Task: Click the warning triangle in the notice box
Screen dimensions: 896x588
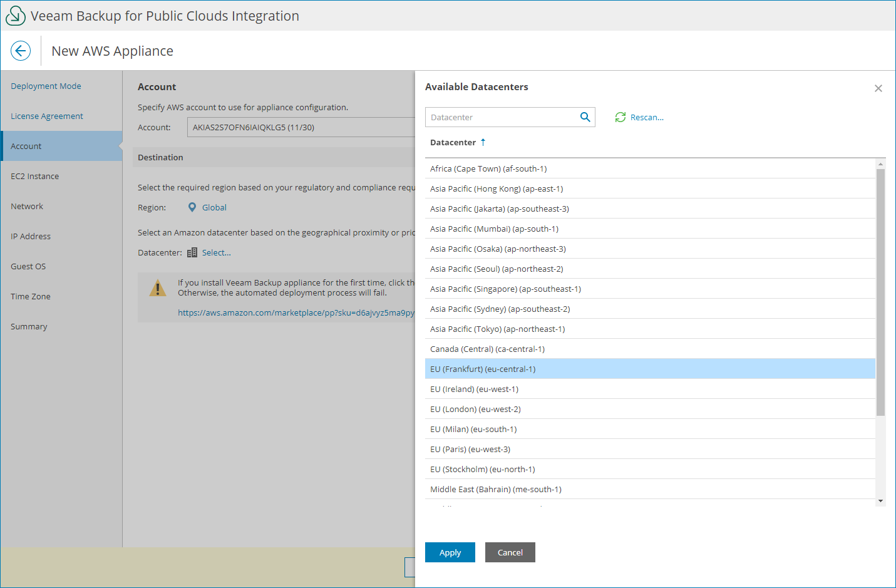Action: [x=158, y=288]
